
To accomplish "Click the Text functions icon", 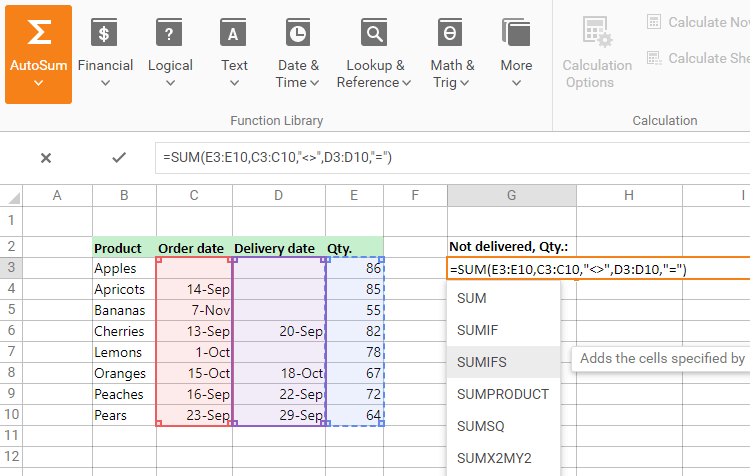I will [234, 32].
